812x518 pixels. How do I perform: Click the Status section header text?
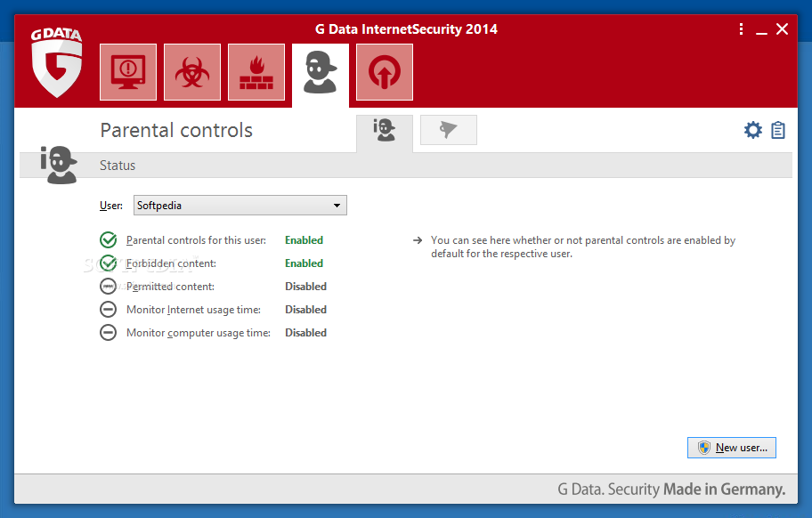tap(118, 166)
